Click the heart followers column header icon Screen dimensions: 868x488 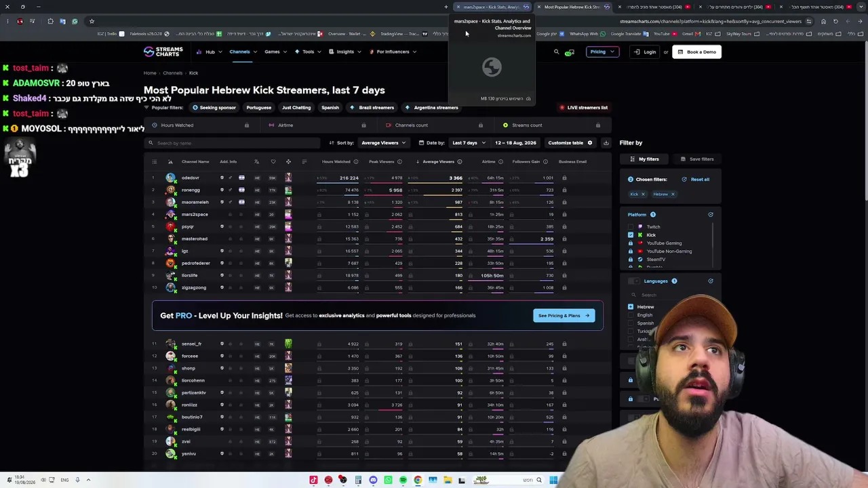(x=273, y=161)
